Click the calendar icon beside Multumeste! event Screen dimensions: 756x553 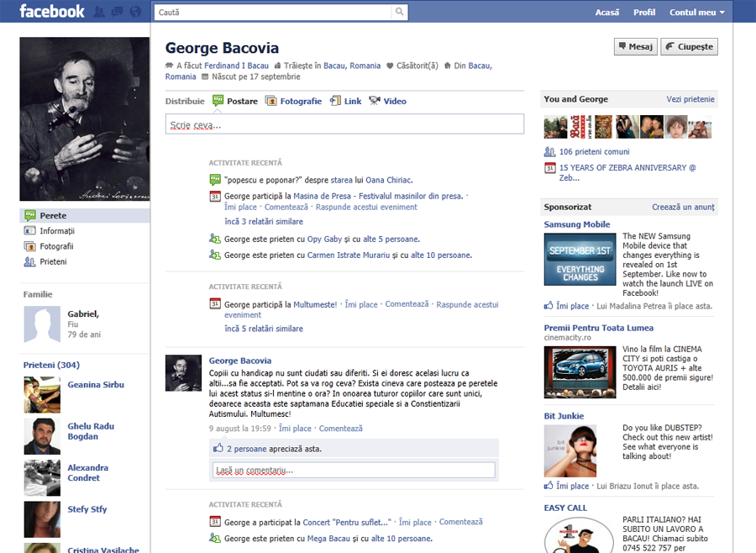(x=215, y=304)
